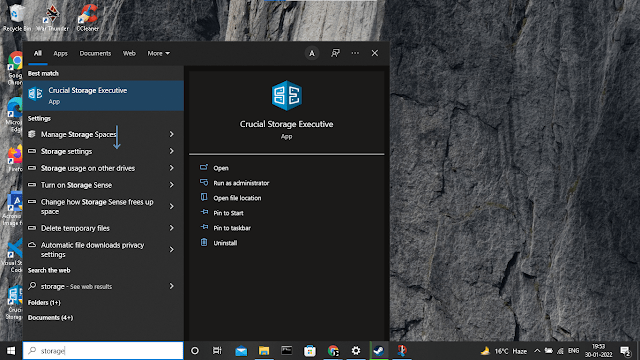The width and height of the screenshot is (640, 360).
Task: Open Storage settings result
Action: click(103, 151)
